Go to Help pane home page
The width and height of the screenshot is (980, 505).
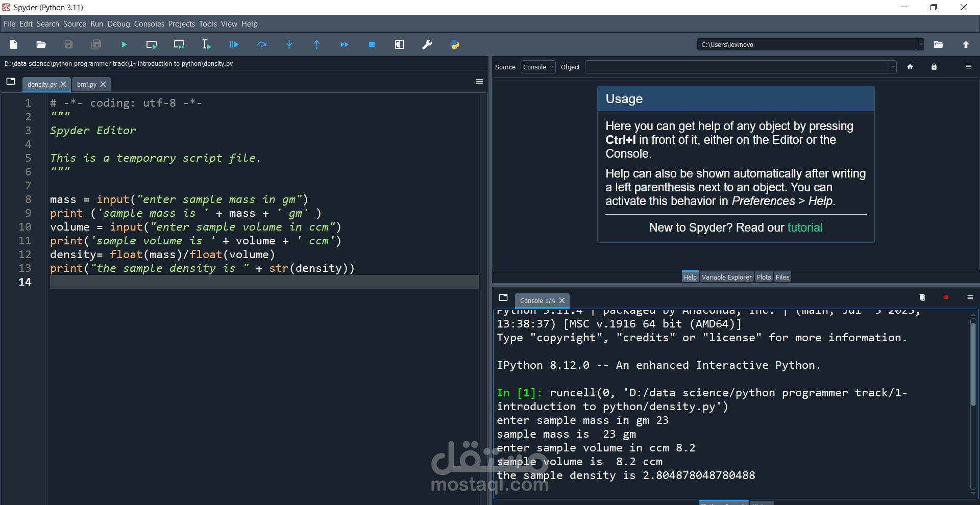tap(910, 67)
